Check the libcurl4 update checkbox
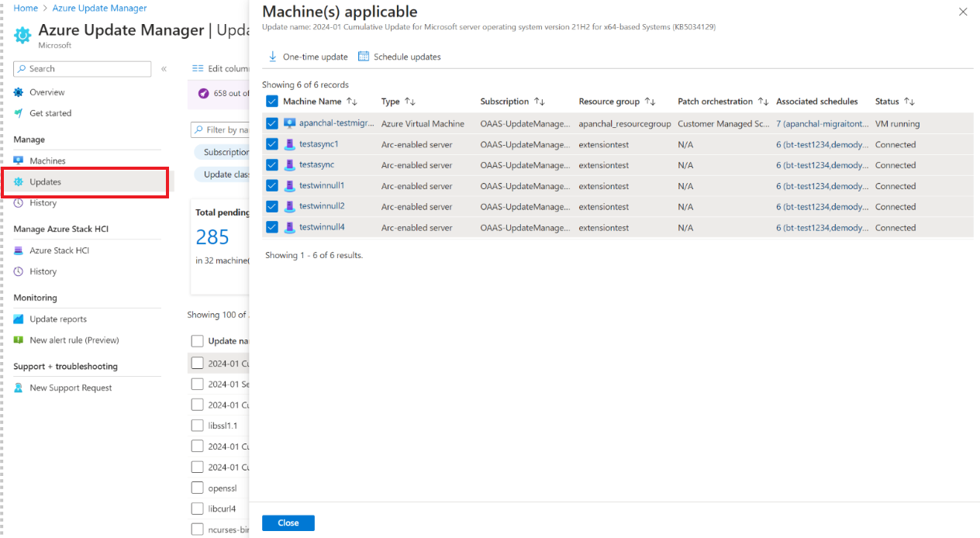This screenshot has width=980, height=538. pyautogui.click(x=198, y=509)
